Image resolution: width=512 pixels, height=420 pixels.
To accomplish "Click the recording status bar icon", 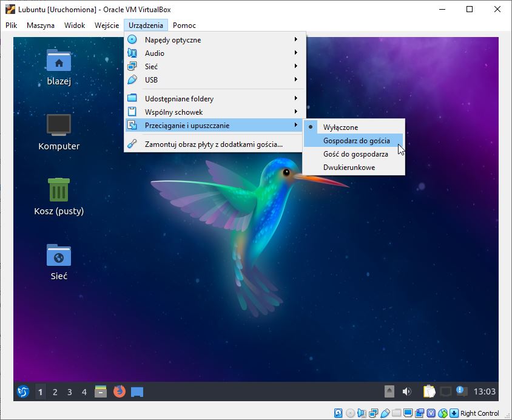I will 419,413.
